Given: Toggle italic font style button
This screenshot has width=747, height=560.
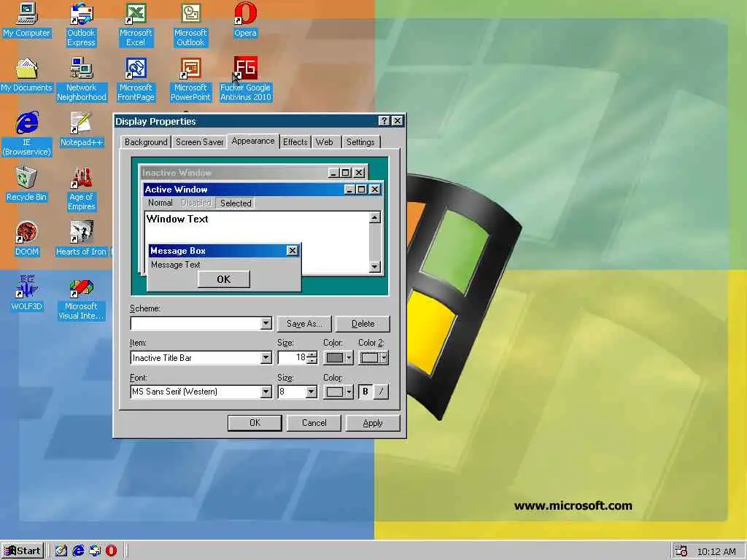Looking at the screenshot, I should click(381, 392).
